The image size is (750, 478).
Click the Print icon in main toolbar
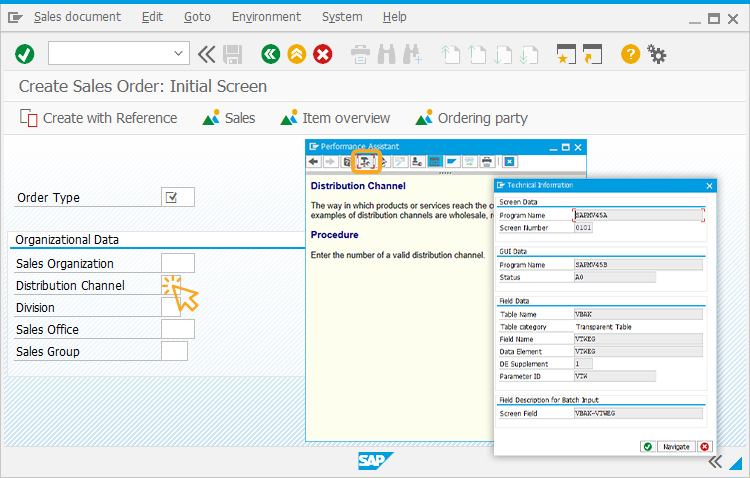360,54
